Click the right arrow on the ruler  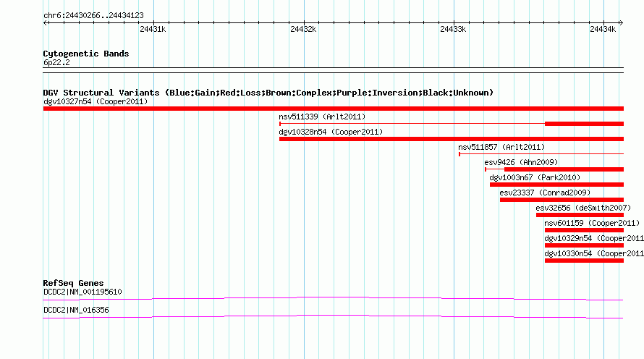click(x=621, y=23)
